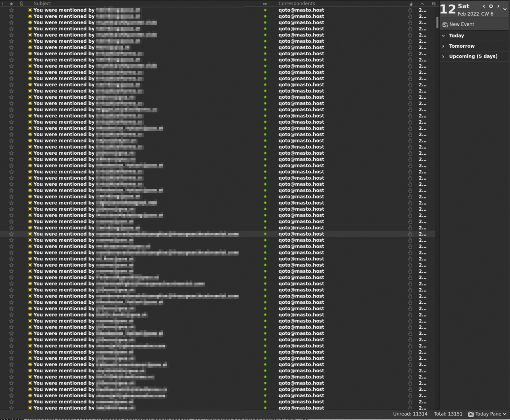
Task: Sort by starred column header
Action: pos(12,4)
